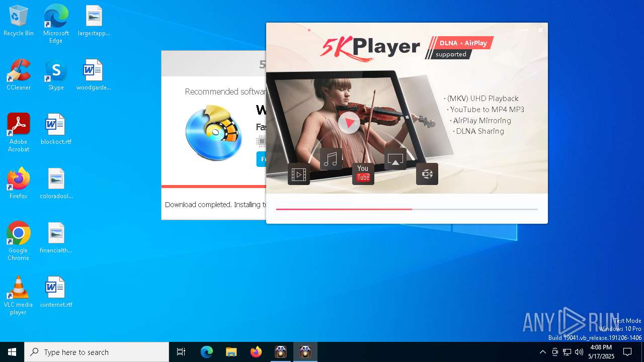Click the recommended software disc icon
644x362 pixels.
pos(214,133)
